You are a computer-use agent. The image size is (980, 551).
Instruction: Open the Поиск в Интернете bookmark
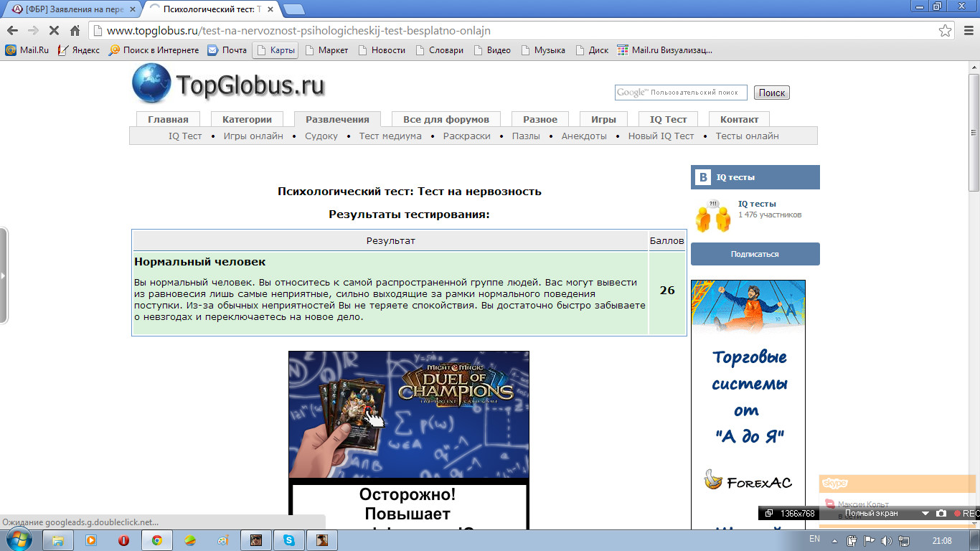tap(154, 50)
